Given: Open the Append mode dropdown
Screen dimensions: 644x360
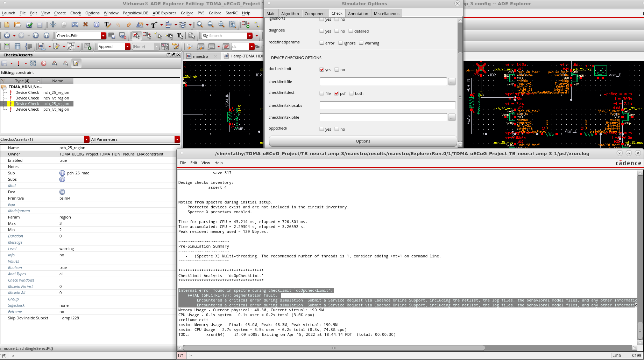Looking at the screenshot, I should (128, 47).
